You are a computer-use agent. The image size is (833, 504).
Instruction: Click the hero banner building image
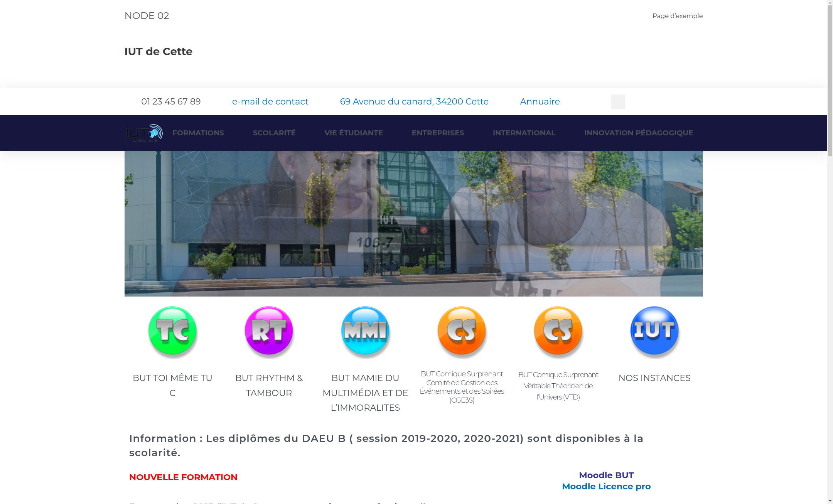click(x=413, y=224)
